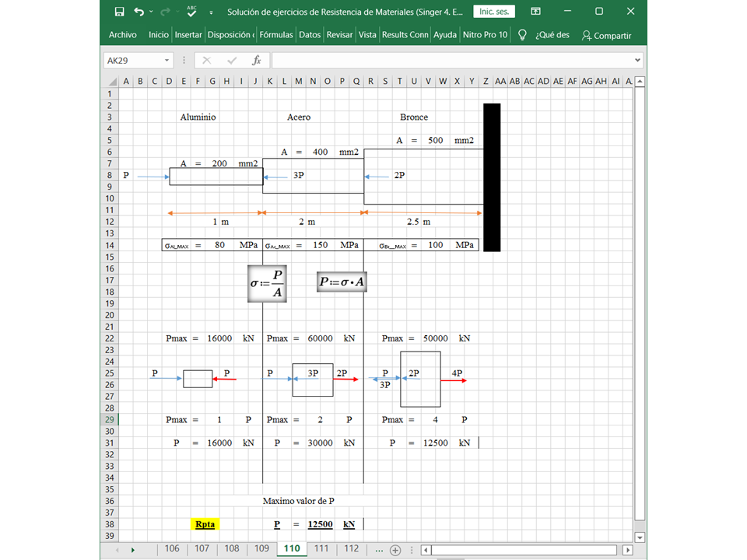Click the next sheet navigation arrow
The width and height of the screenshot is (747, 560).
point(133,550)
